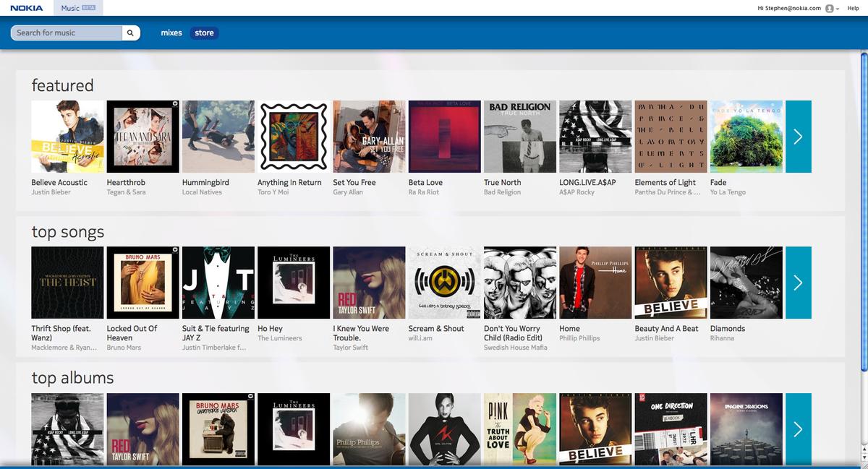
Task: Open the Pink Truth About Love cover
Action: pos(520,429)
